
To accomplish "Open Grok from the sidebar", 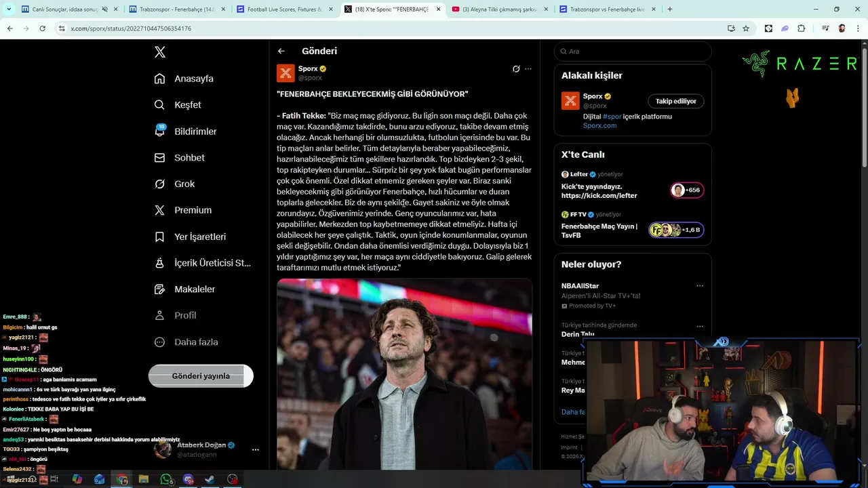I will 174,184.
